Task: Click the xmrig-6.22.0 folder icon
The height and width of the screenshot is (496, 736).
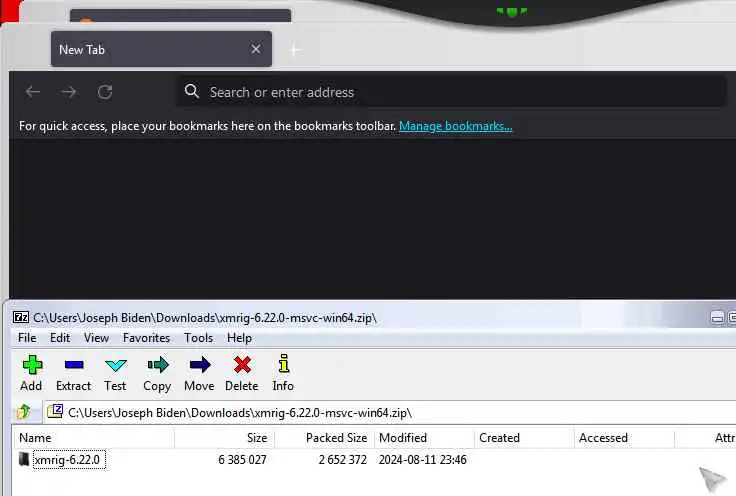Action: pyautogui.click(x=24, y=459)
